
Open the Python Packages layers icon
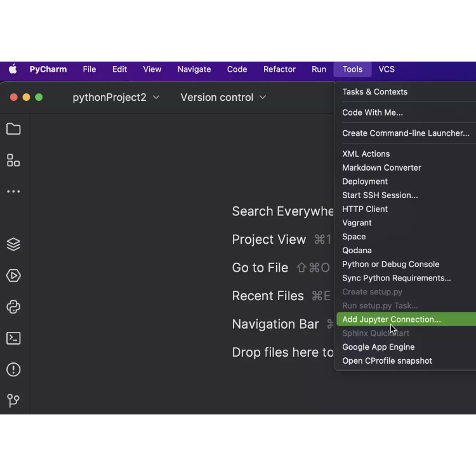13,244
